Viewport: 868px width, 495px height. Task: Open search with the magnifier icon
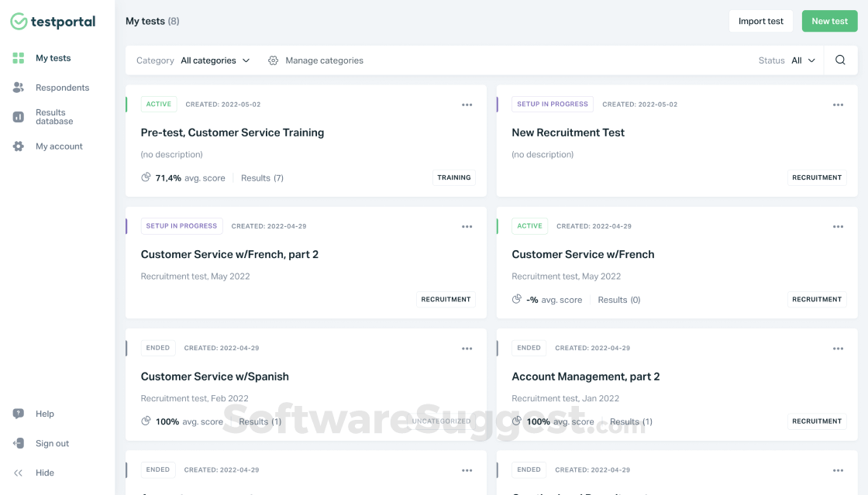pyautogui.click(x=840, y=60)
